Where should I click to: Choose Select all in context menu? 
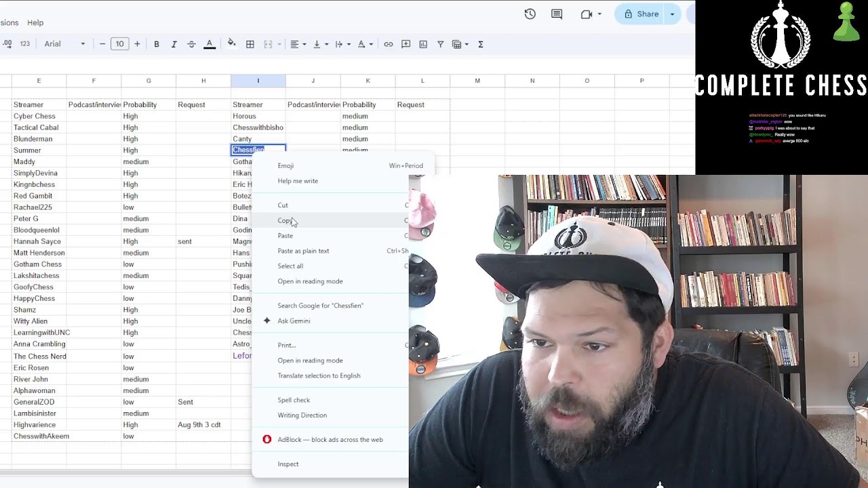tap(290, 266)
